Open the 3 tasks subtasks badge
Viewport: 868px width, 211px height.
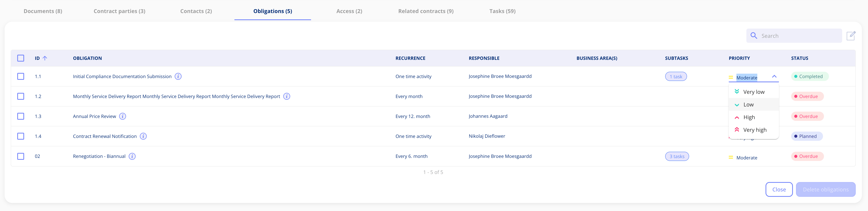pyautogui.click(x=677, y=156)
